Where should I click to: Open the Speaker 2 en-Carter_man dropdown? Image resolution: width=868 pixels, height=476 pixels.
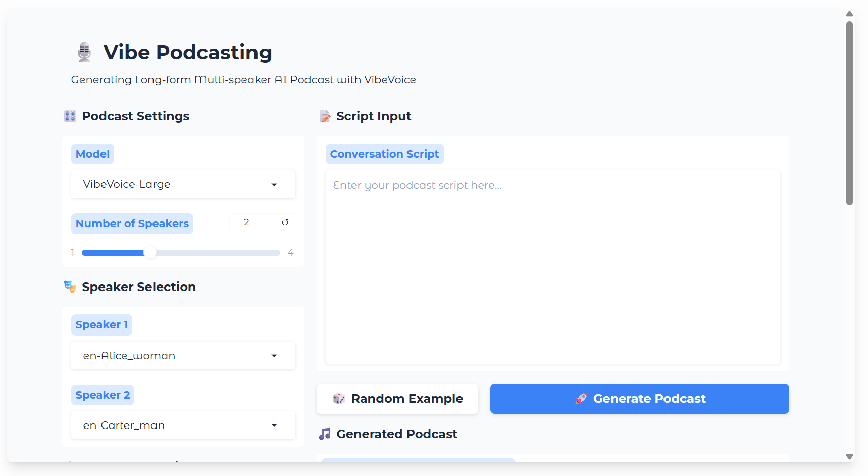(x=183, y=425)
